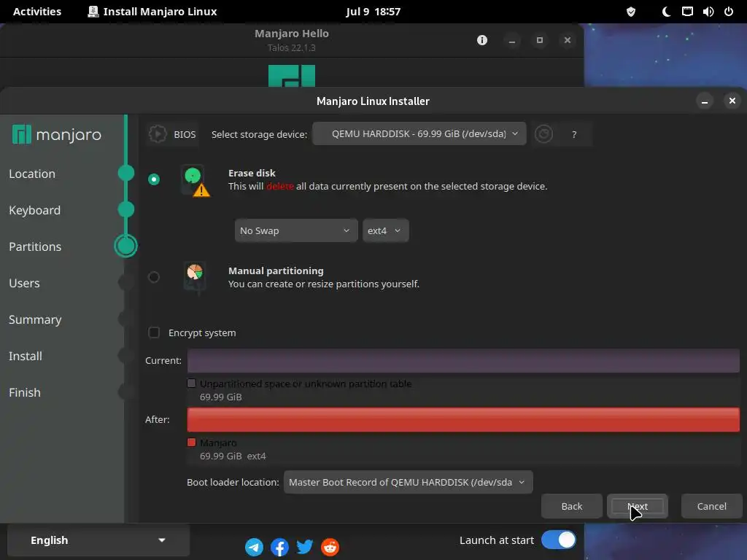Open the security shield tray icon
Image resolution: width=747 pixels, height=560 pixels.
631,12
